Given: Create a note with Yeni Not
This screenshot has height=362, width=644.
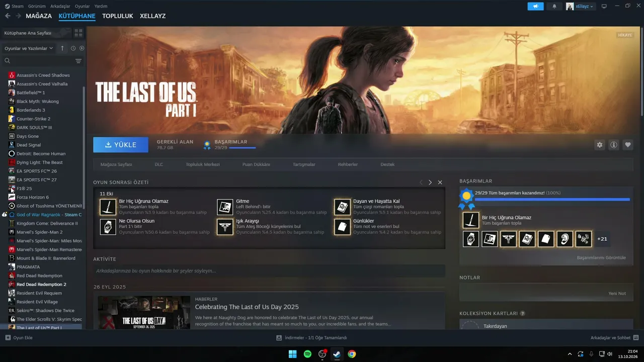Looking at the screenshot, I should click(x=617, y=294).
